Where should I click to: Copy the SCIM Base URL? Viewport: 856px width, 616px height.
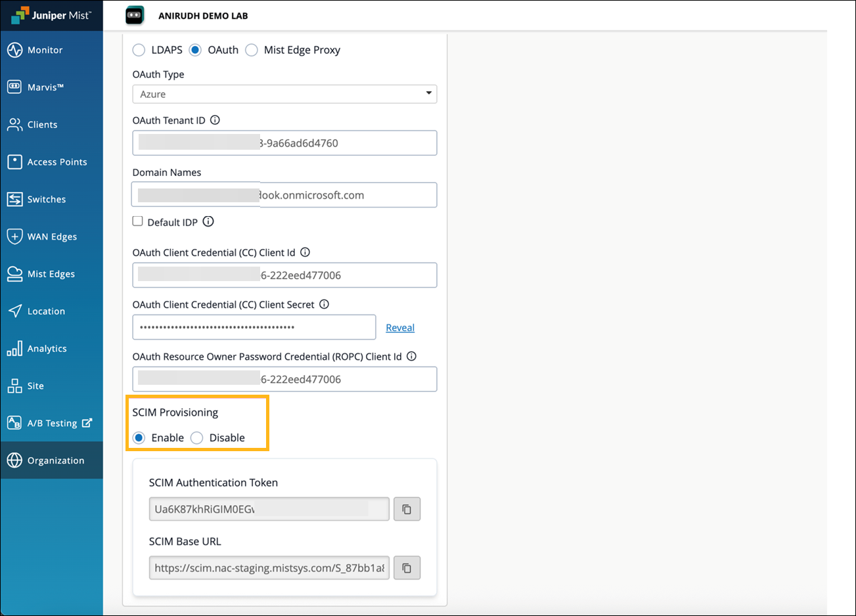point(407,568)
